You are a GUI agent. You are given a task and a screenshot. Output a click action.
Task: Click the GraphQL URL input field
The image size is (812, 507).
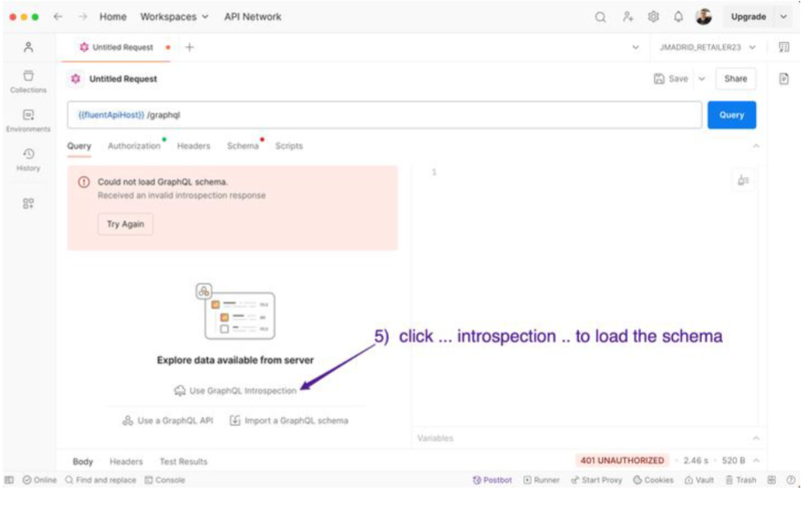[419, 115]
